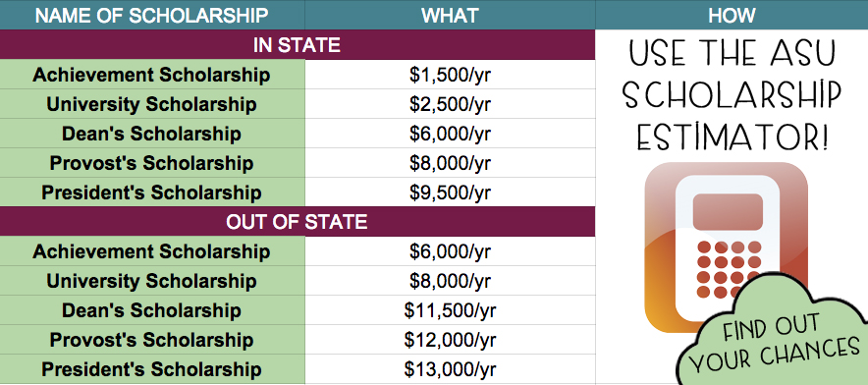
Task: Select the Name of Scholarship column header
Action: pyautogui.click(x=152, y=15)
